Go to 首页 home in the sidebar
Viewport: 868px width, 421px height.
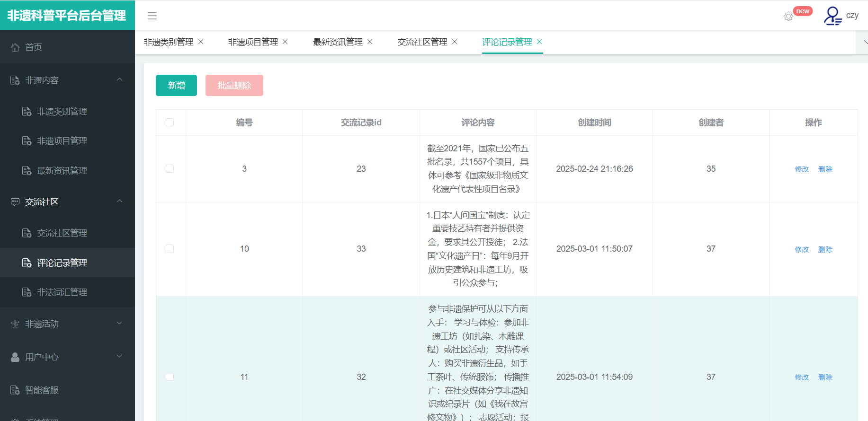(34, 47)
